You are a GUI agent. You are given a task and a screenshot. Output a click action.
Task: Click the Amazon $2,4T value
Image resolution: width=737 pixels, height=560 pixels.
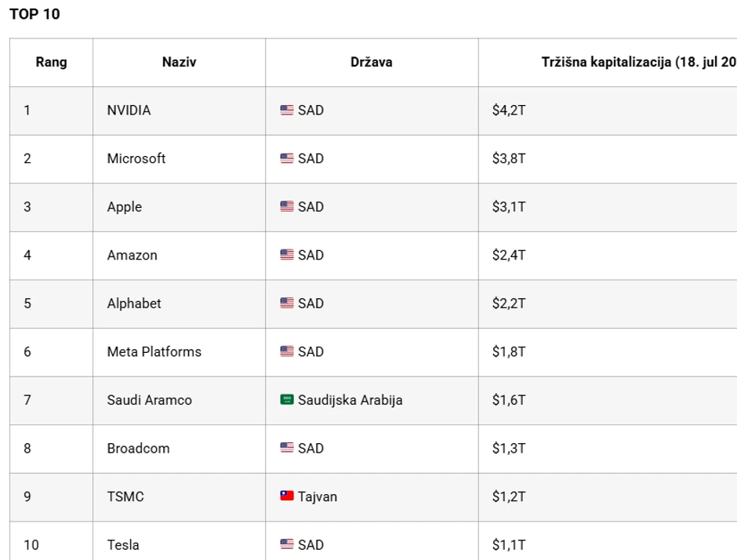coord(509,255)
